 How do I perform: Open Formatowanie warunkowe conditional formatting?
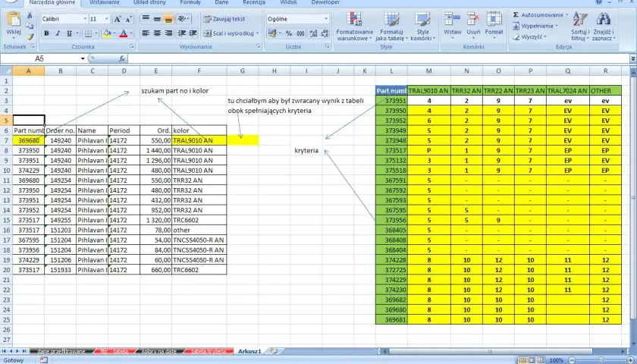point(354,27)
